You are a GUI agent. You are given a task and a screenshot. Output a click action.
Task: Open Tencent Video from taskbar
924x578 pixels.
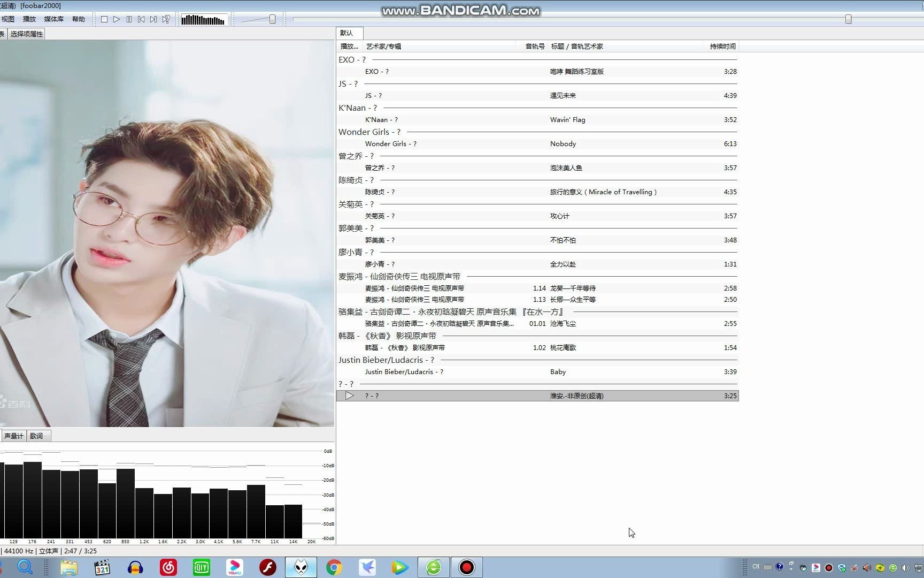(x=400, y=567)
